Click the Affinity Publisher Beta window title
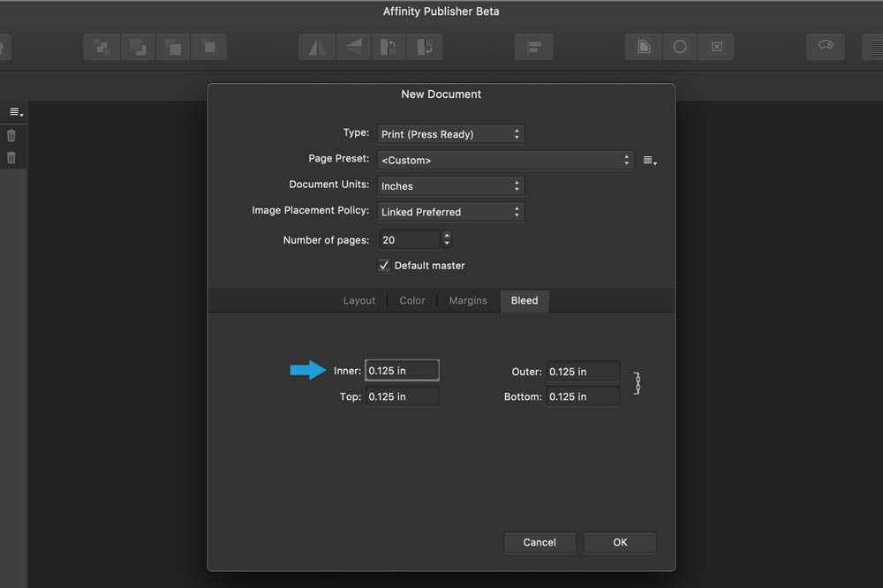 coord(441,11)
